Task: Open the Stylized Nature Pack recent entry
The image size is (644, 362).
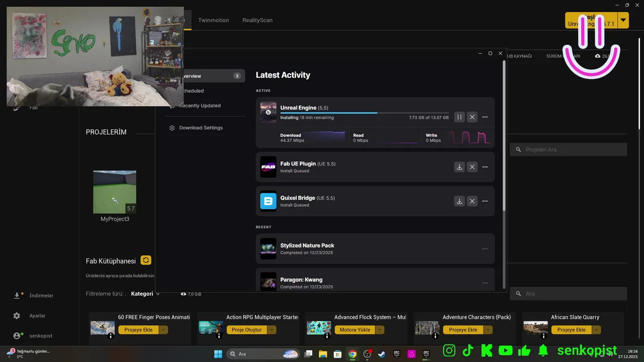Action: (x=375, y=249)
